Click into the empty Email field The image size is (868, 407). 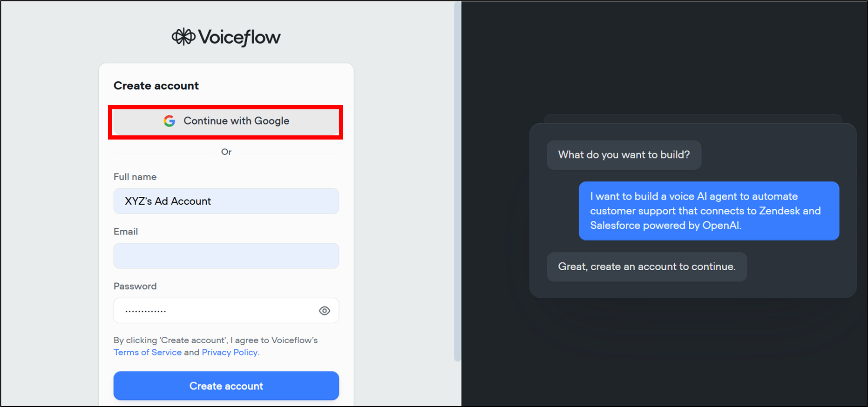pos(226,256)
